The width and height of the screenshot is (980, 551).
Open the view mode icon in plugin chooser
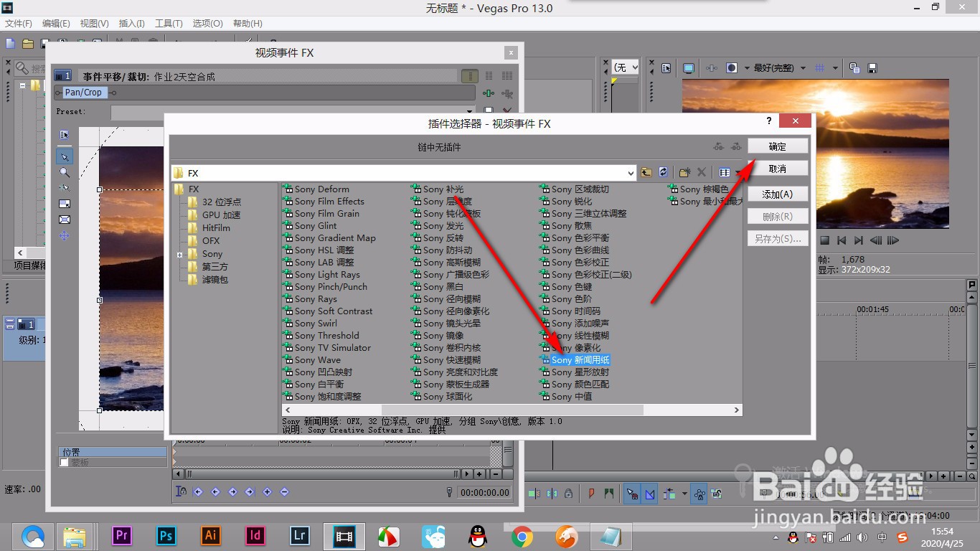(x=725, y=173)
